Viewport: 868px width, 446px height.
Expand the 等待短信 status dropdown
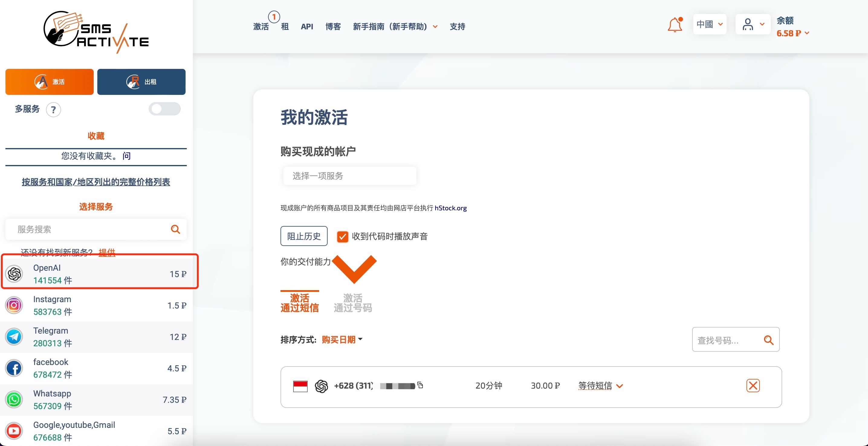(x=600, y=386)
